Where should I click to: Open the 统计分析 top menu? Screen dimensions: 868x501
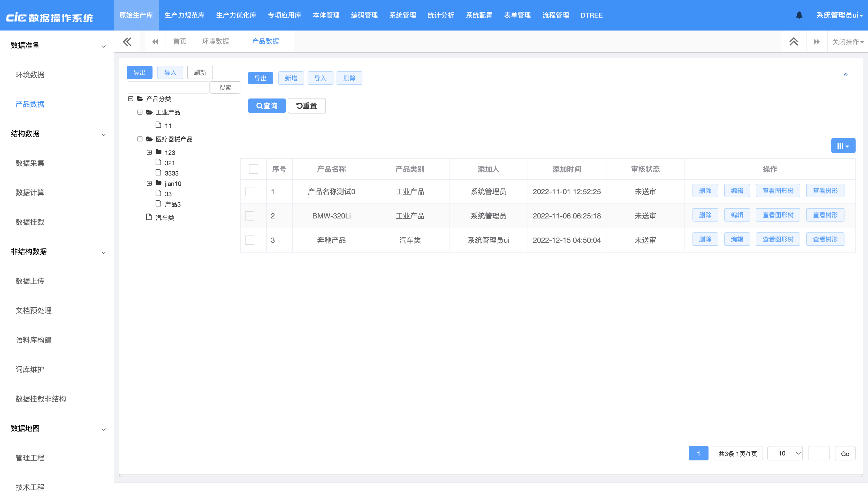(441, 15)
